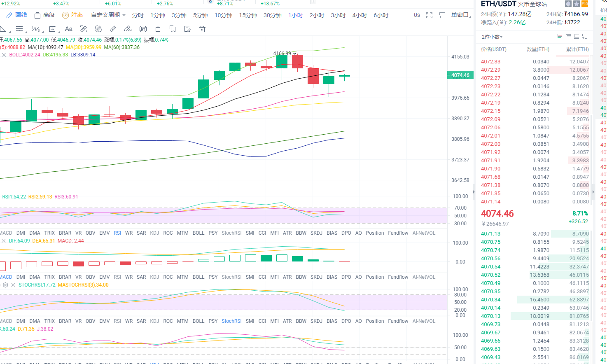Add ETH/USDT to favorites with star
Screen dimensions: 607x364
click(577, 4)
